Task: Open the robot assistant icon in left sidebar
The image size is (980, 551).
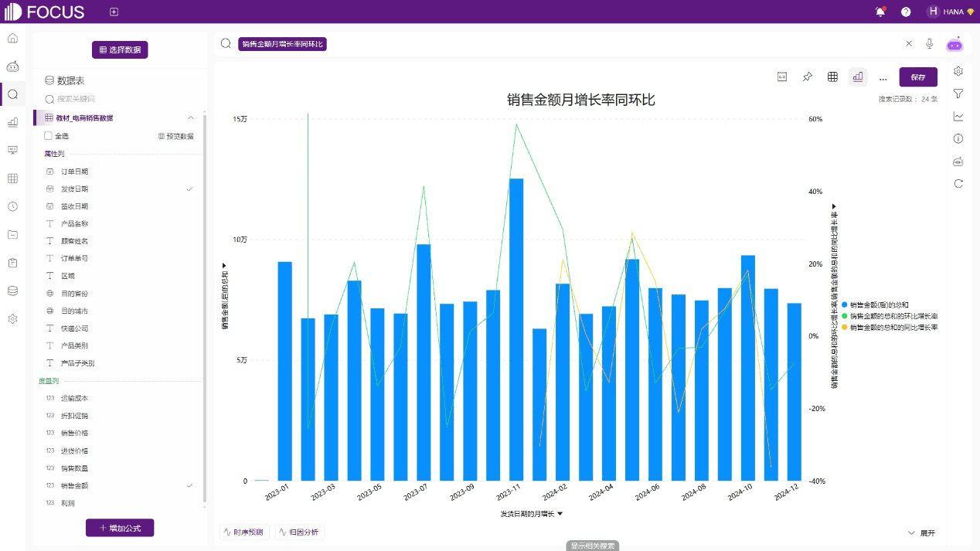Action: (12, 66)
